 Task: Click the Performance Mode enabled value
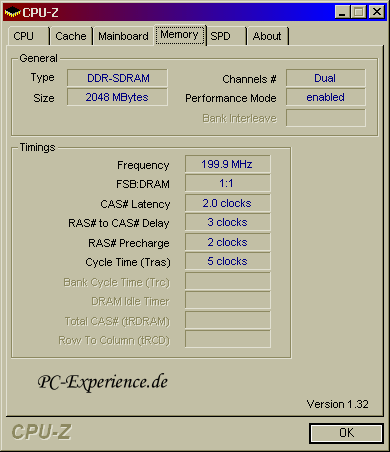point(326,97)
